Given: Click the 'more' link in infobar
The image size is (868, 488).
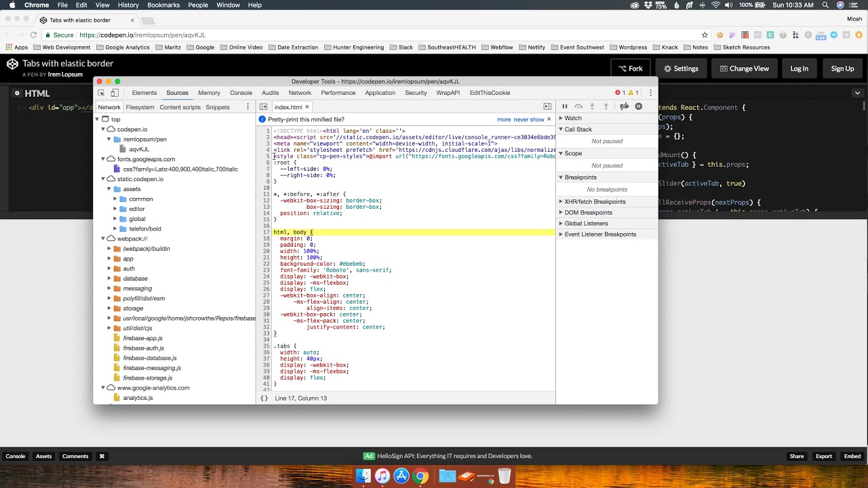Looking at the screenshot, I should [504, 119].
